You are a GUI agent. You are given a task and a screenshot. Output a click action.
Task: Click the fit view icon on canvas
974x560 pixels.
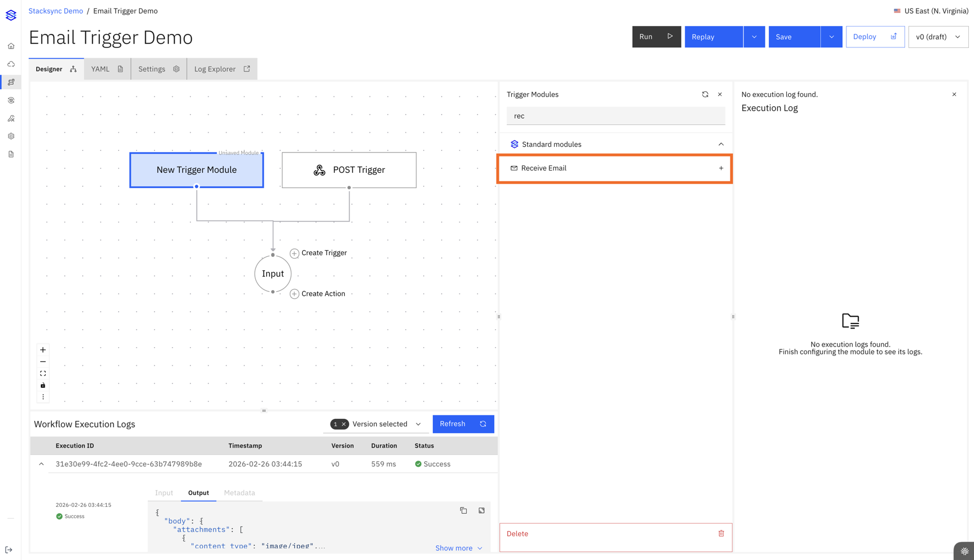(x=43, y=374)
